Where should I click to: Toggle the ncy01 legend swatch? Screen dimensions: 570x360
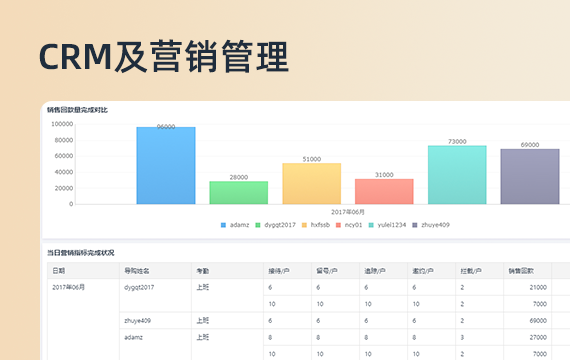(x=338, y=225)
